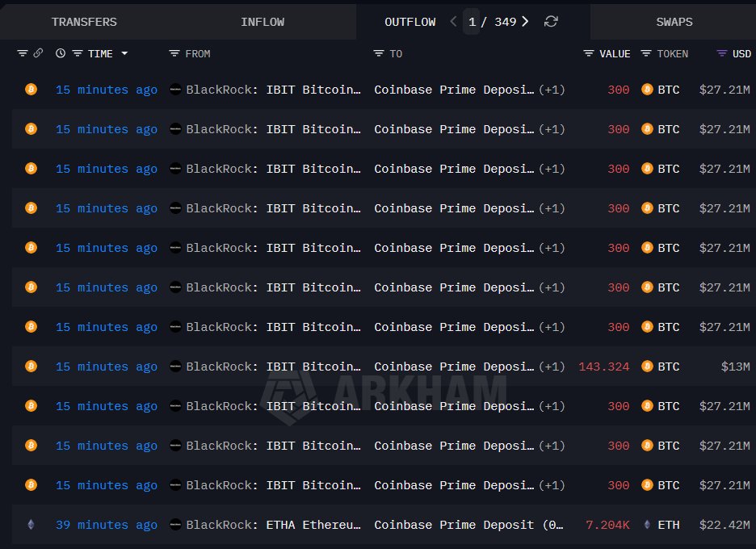This screenshot has height=549, width=756.
Task: Open the TO column filter
Action: [x=379, y=53]
